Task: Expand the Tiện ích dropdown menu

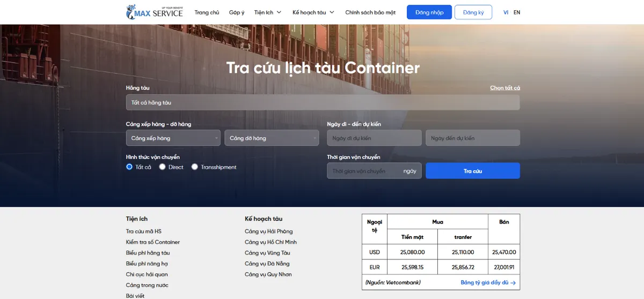Action: pos(268,12)
